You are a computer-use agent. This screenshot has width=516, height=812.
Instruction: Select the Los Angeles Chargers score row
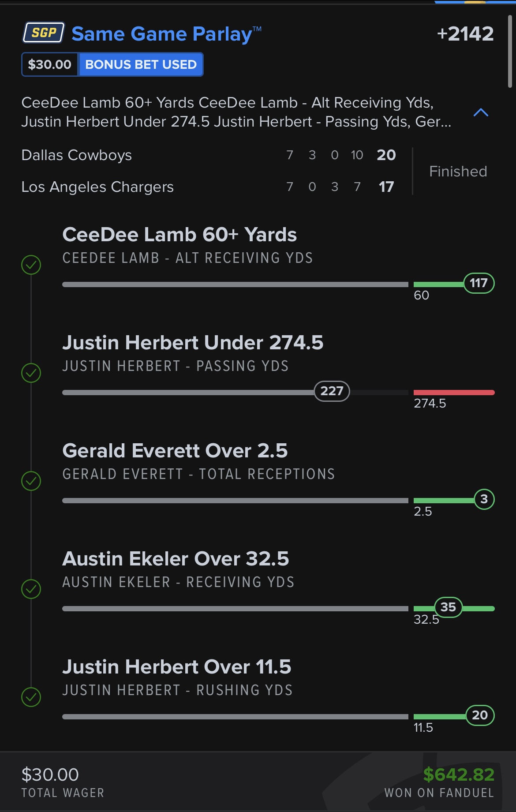209,187
